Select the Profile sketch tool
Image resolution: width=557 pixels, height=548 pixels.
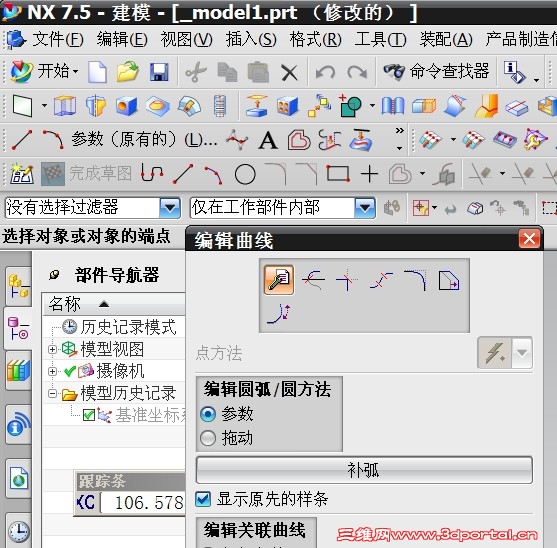tap(152, 173)
